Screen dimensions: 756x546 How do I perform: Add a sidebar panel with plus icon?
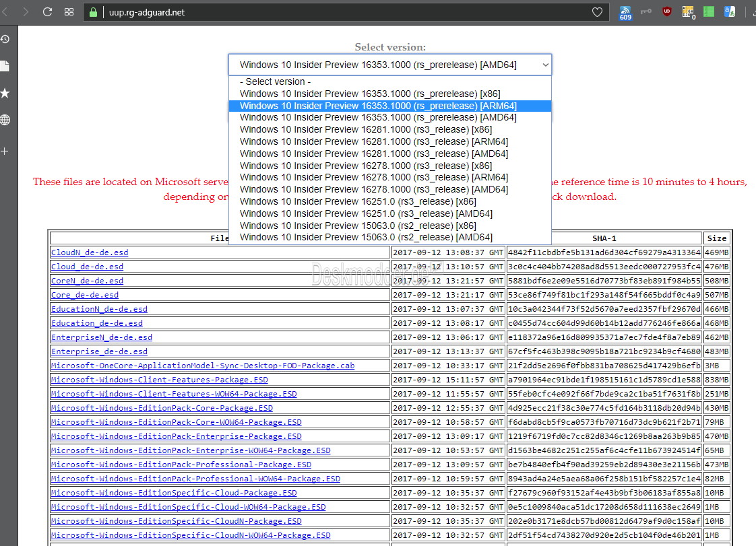point(5,151)
